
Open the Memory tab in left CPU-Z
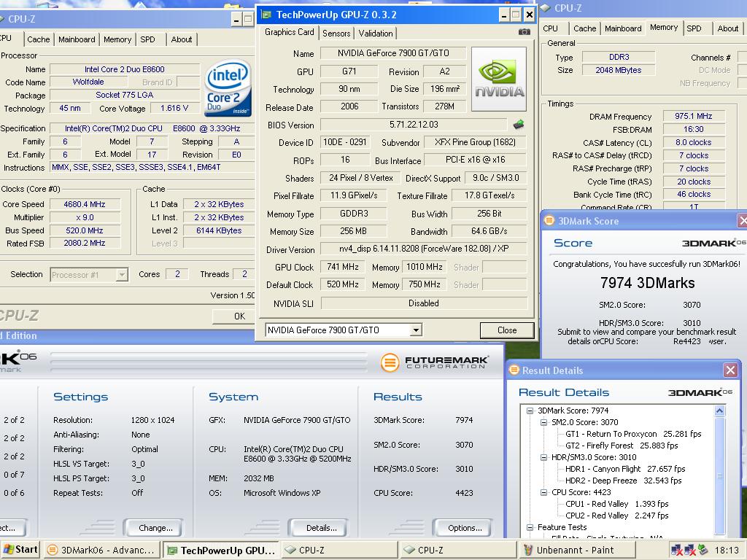(117, 39)
